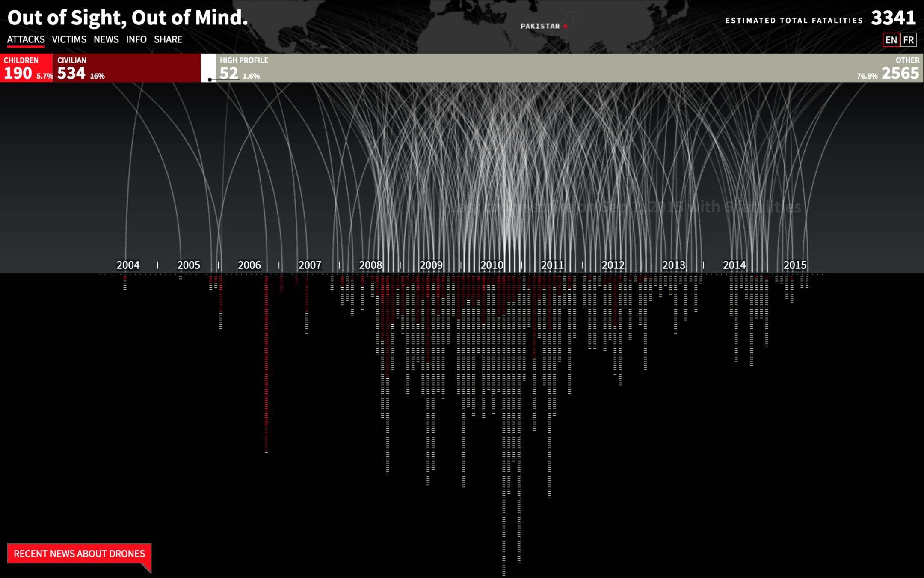Click the SHARE menu item
This screenshot has width=924, height=578.
(168, 39)
